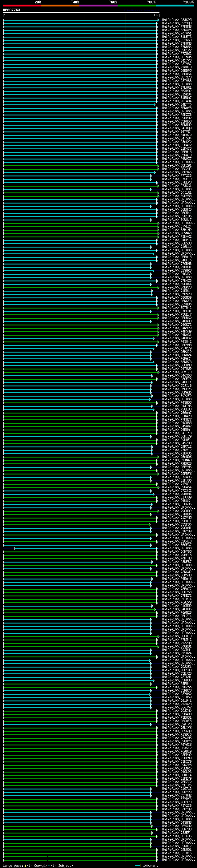Screen dimensions: 197x868
Task: Click sequence UniRef100_C8N7D8
Action: click(177, 829)
